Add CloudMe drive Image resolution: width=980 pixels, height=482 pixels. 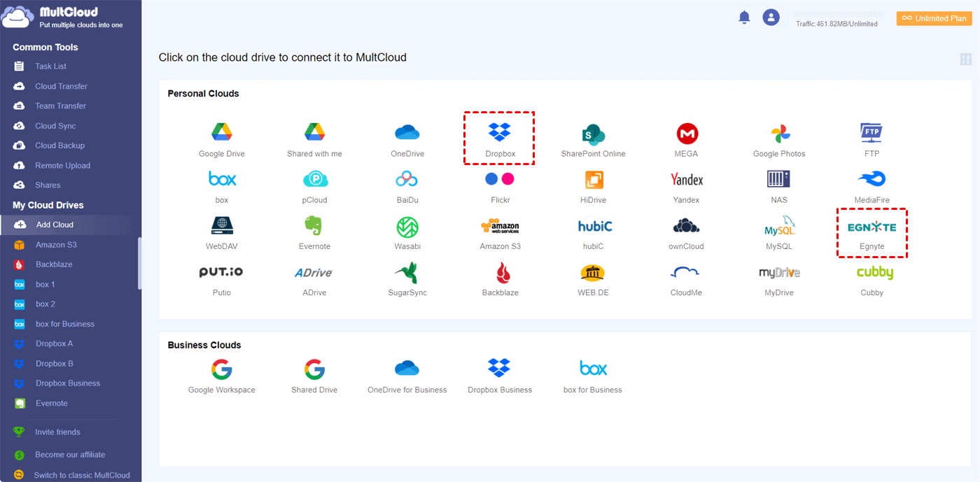[x=687, y=280]
